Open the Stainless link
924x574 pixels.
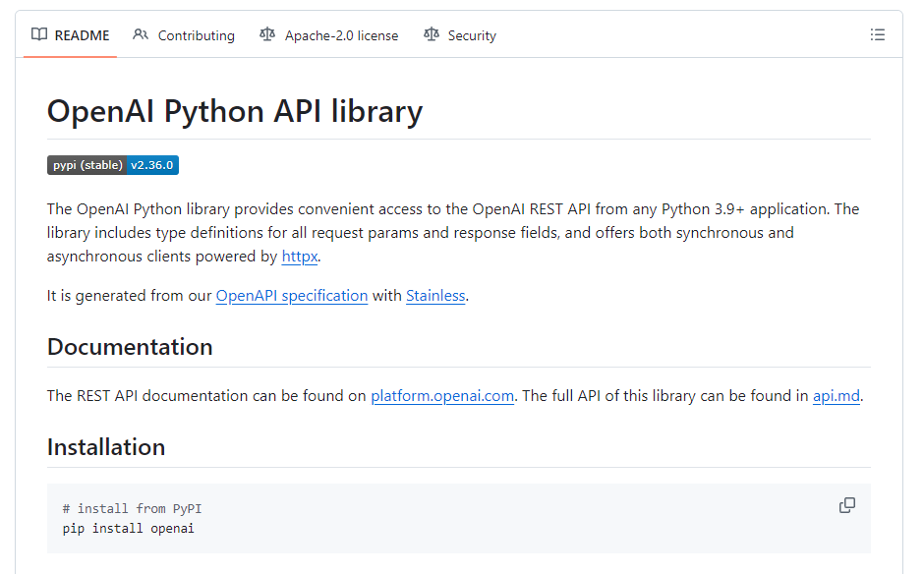click(435, 295)
